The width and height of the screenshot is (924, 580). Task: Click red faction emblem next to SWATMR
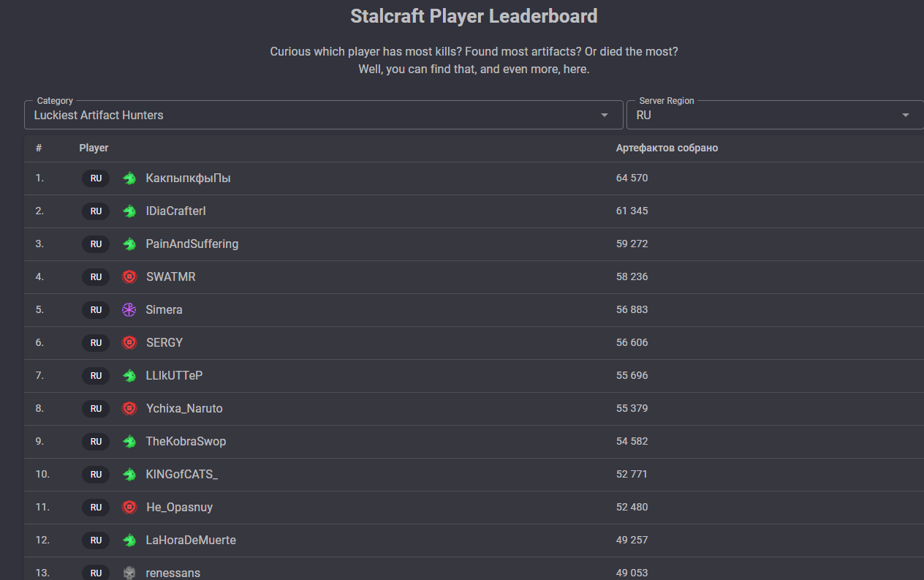point(129,276)
